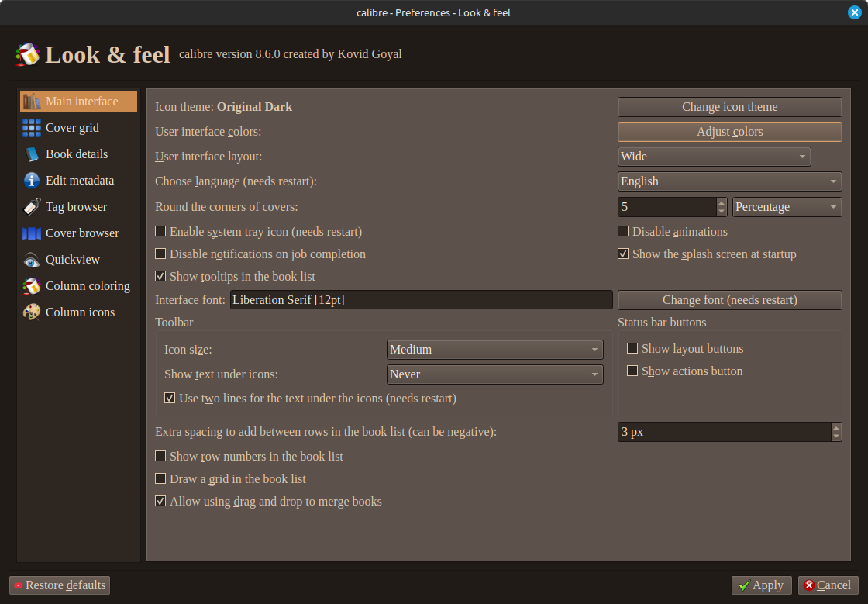This screenshot has width=868, height=604.
Task: Open the Choose language dropdown
Action: pos(729,181)
